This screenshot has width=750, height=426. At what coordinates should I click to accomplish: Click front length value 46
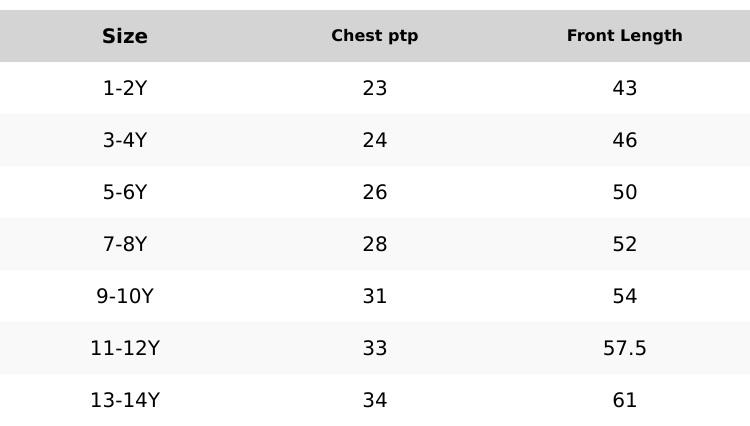625,140
